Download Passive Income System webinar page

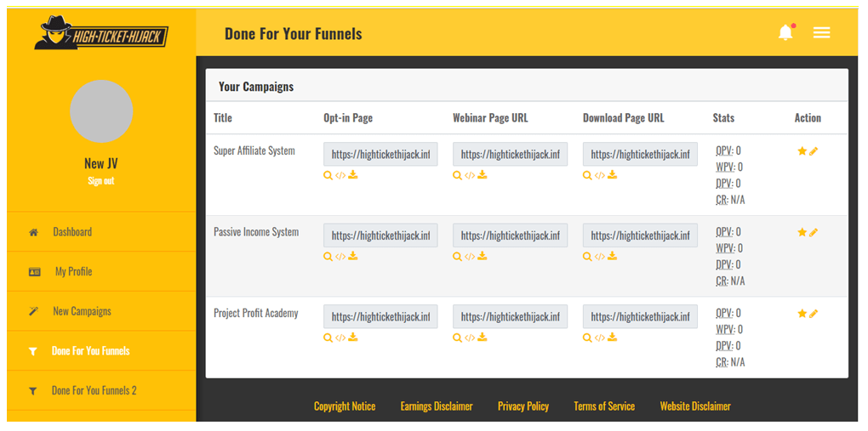(483, 256)
